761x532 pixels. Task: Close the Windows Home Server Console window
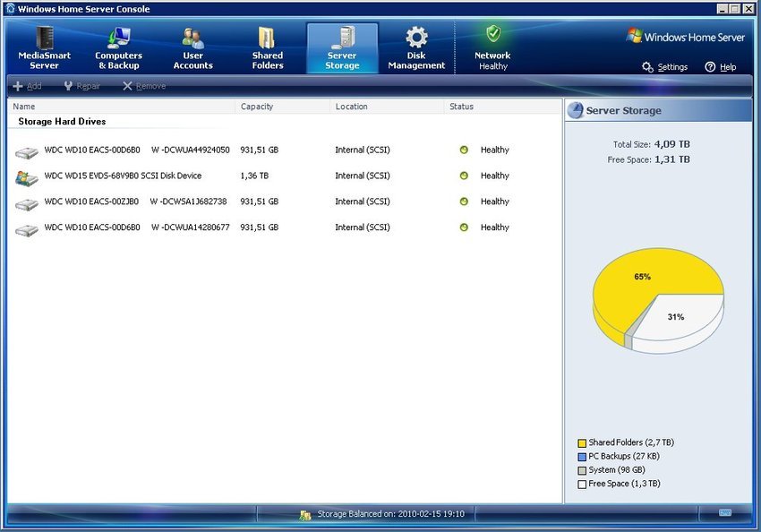tap(748, 9)
